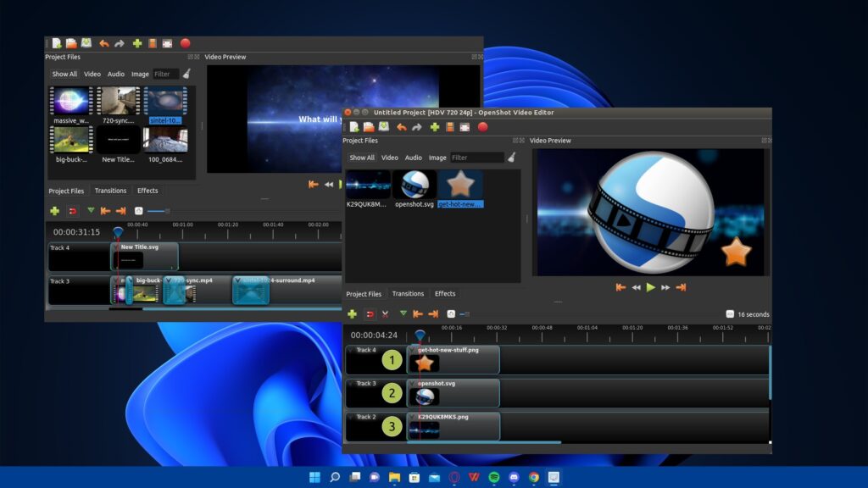Open Transitions tab in back window
The height and width of the screenshot is (488, 868).
pyautogui.click(x=110, y=191)
